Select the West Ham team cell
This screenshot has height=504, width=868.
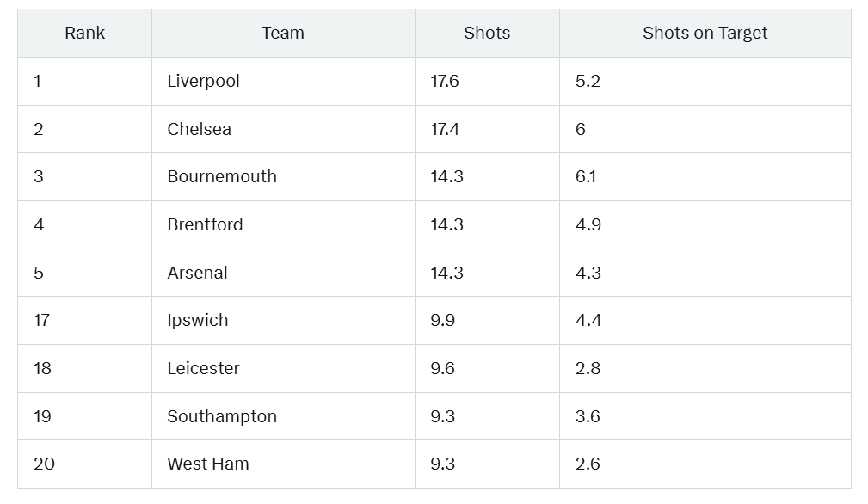tap(283, 464)
